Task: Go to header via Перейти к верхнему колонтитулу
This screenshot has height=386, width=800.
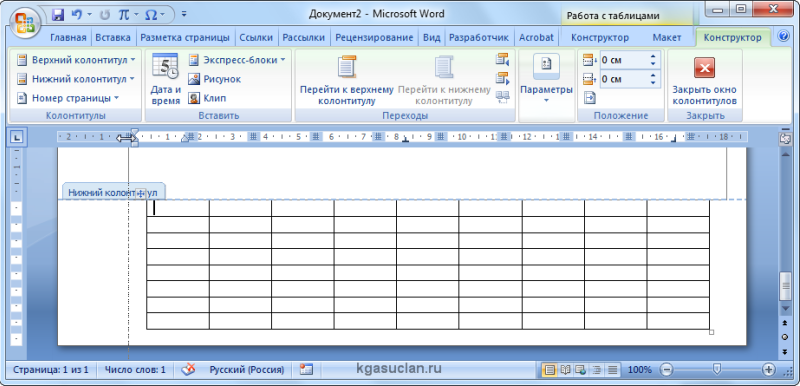Action: pos(346,80)
